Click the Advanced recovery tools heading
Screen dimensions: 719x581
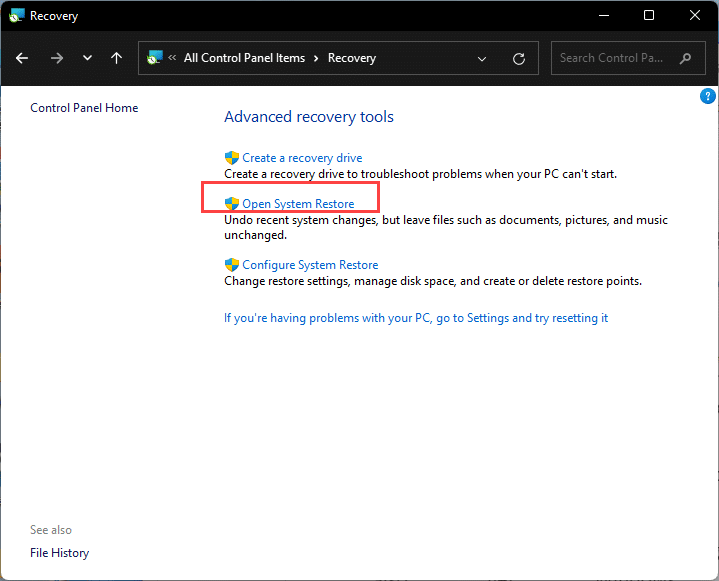(x=309, y=117)
